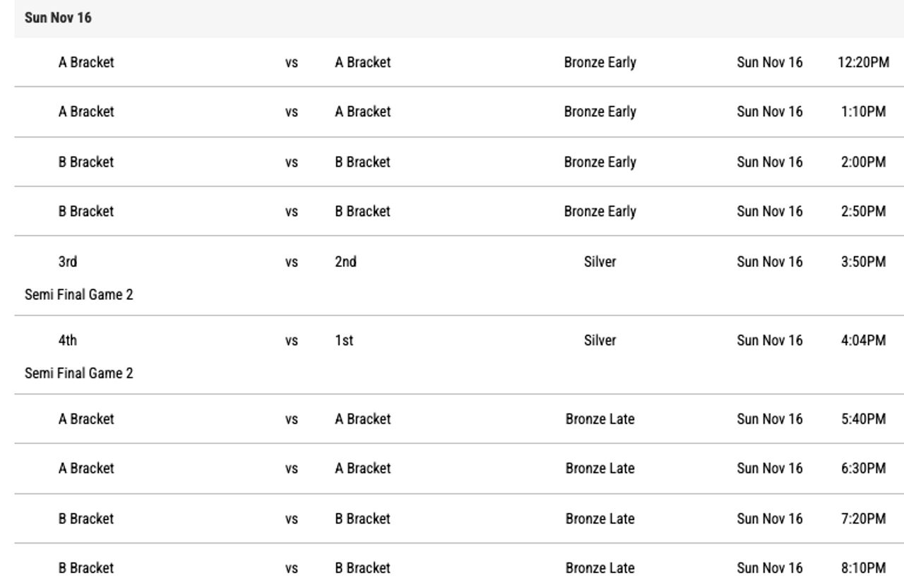This screenshot has width=904, height=588.
Task: Select the 8:10PM game time
Action: 863,568
